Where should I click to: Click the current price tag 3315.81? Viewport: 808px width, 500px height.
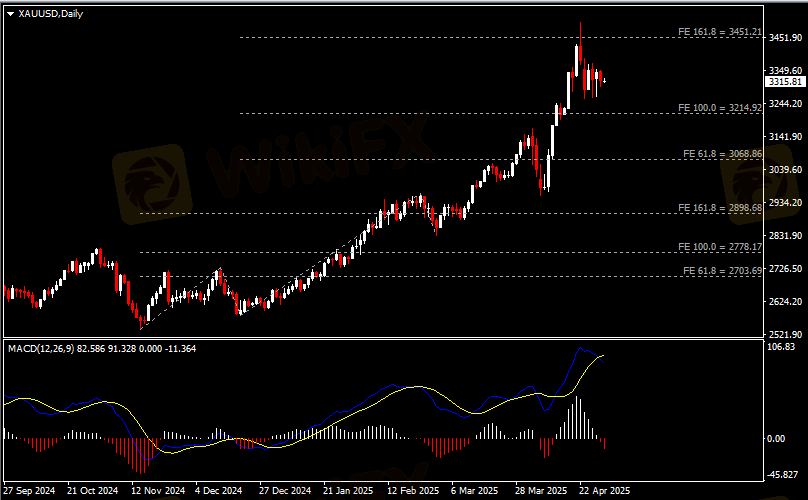785,82
